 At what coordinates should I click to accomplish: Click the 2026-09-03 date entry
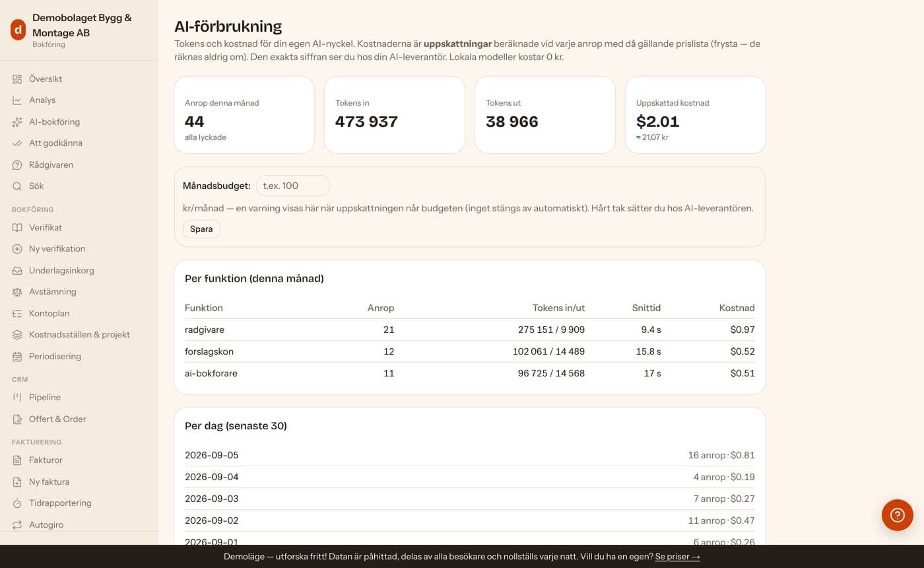click(x=212, y=499)
